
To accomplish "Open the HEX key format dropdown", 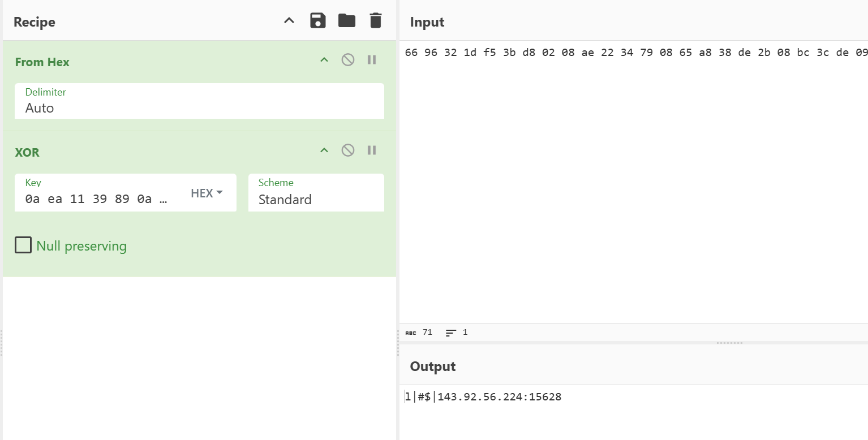I will [x=207, y=193].
